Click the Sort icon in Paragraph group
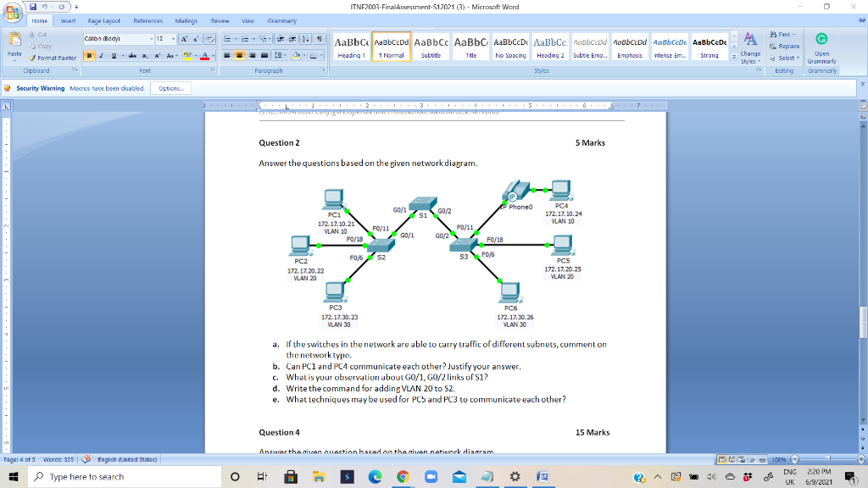Screen dimensions: 868x488 click(305, 39)
